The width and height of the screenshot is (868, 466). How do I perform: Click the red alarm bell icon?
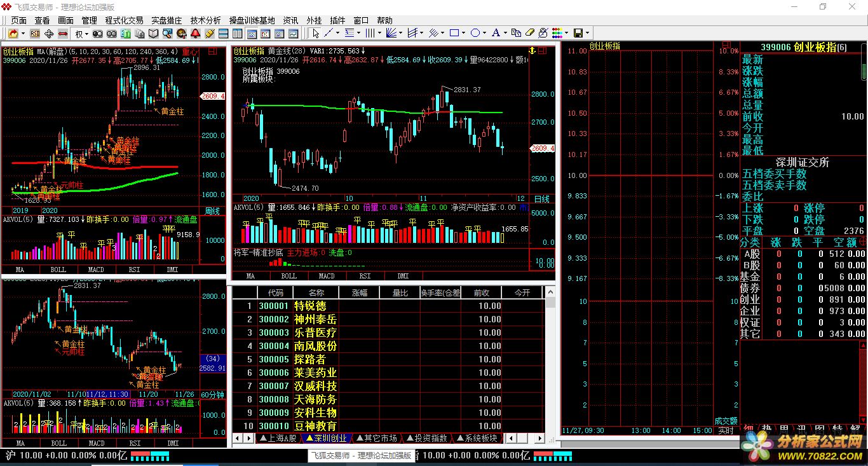click(x=195, y=34)
